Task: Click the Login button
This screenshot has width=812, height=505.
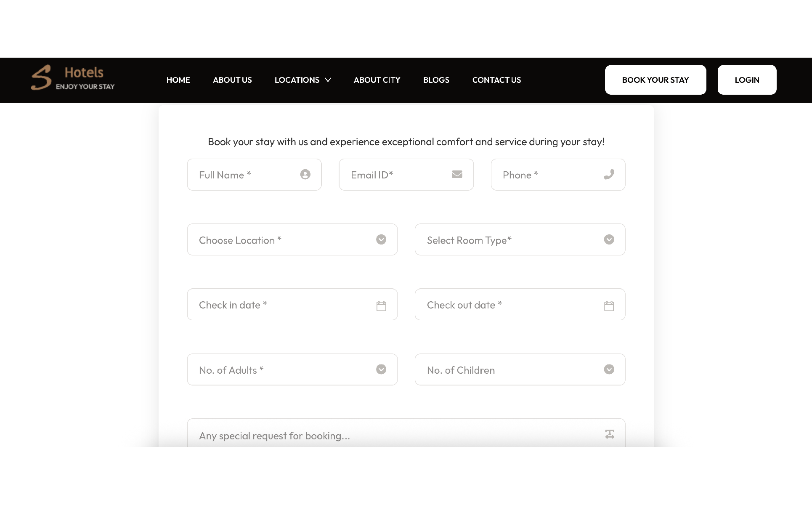Action: click(747, 80)
